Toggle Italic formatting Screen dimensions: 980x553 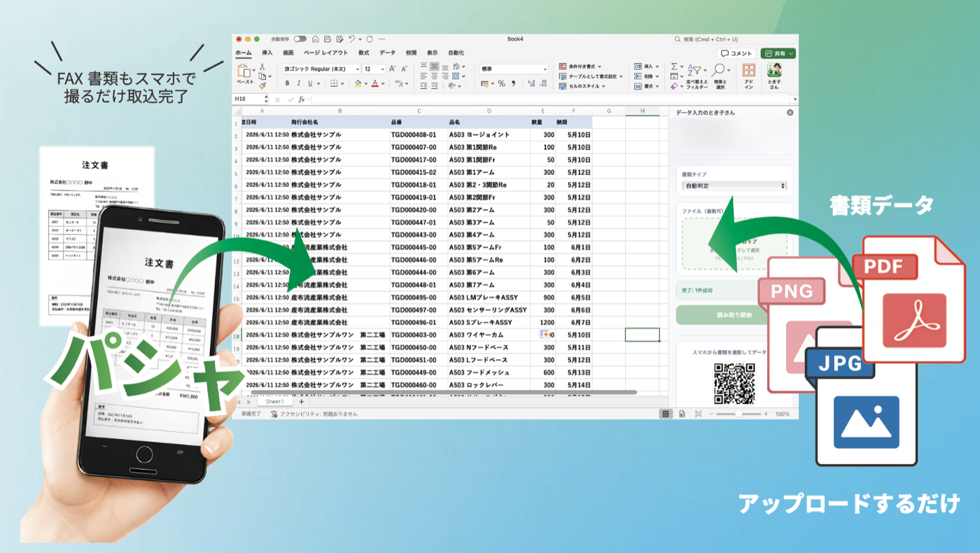(x=298, y=83)
